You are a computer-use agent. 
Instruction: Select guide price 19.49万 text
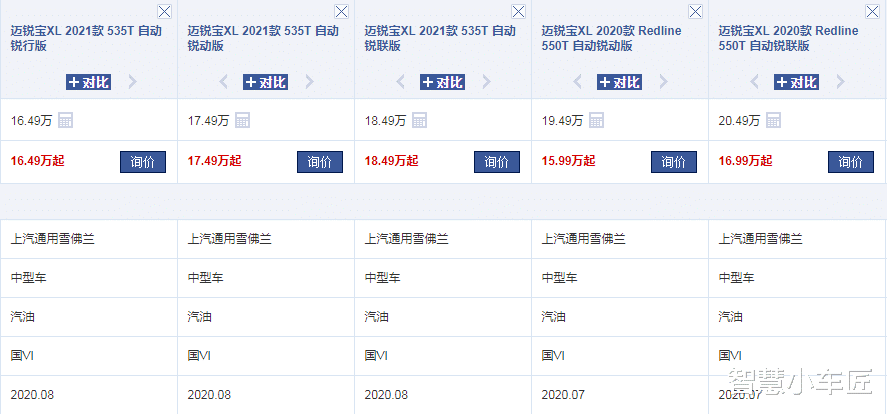pos(562,120)
